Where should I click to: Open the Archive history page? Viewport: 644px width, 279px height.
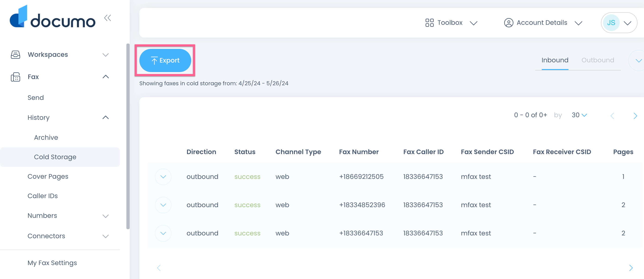[46, 137]
